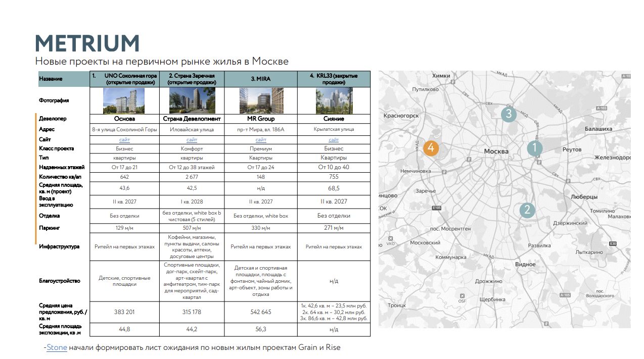Click the parking cell '330 м/м'
The width and height of the screenshot is (644, 359).
point(261,228)
